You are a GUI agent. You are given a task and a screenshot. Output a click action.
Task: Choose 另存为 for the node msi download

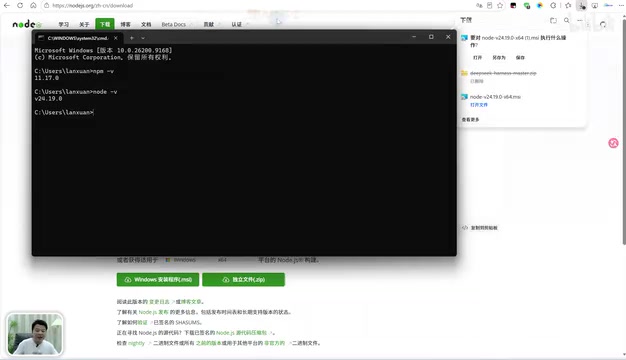499,58
